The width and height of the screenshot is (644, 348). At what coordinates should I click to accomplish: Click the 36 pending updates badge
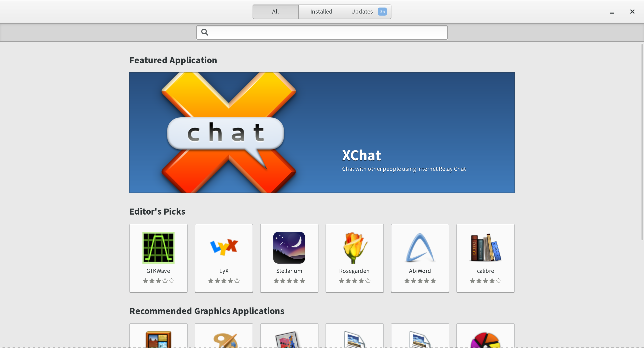click(x=382, y=12)
